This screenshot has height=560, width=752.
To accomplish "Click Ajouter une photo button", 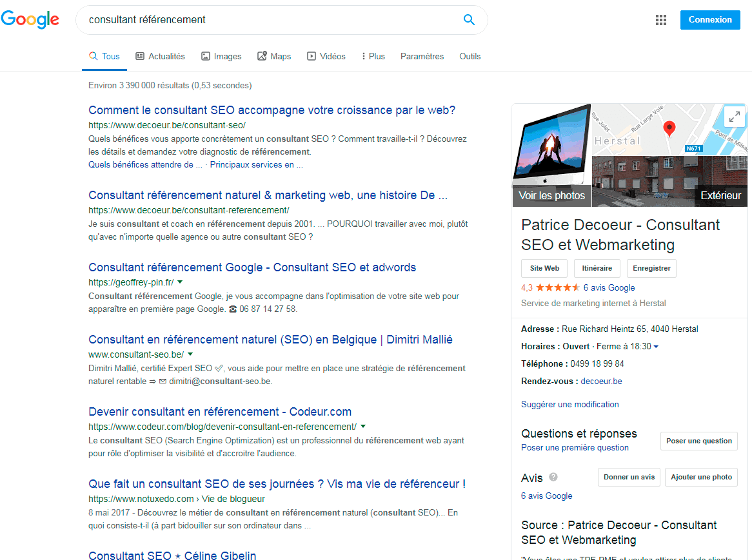I will pos(701,477).
